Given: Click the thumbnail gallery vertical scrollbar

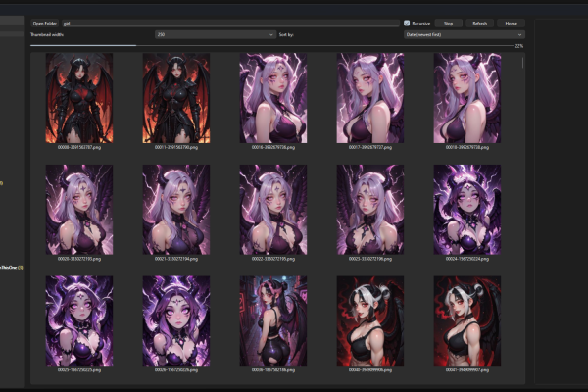Looking at the screenshot, I should tap(522, 63).
